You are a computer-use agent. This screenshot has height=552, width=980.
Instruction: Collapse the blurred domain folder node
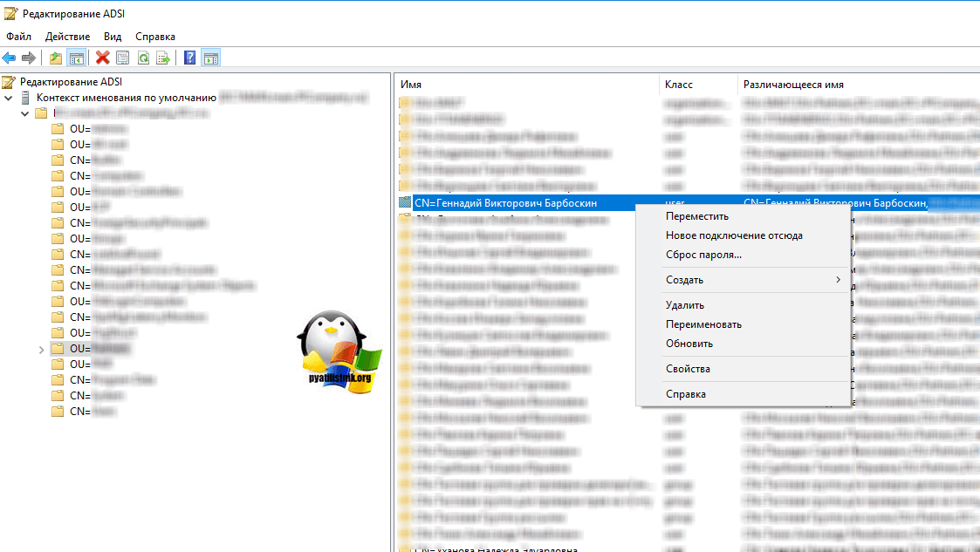[24, 113]
